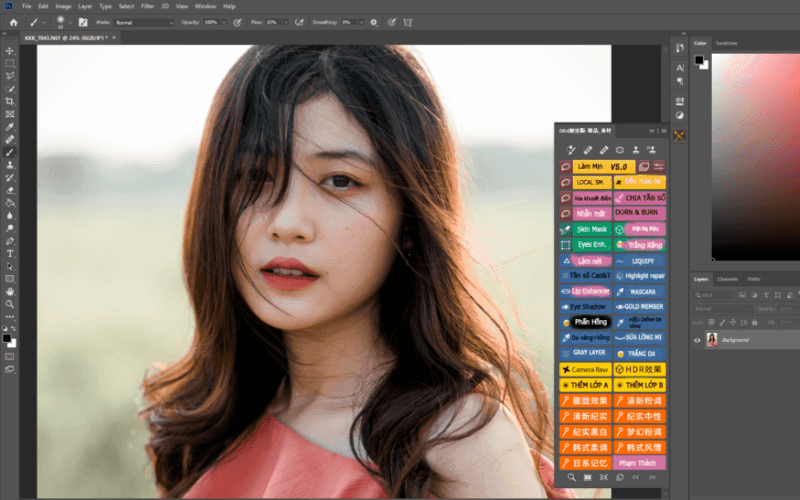Click the DORN & BURN button
800x500 pixels.
(x=640, y=213)
